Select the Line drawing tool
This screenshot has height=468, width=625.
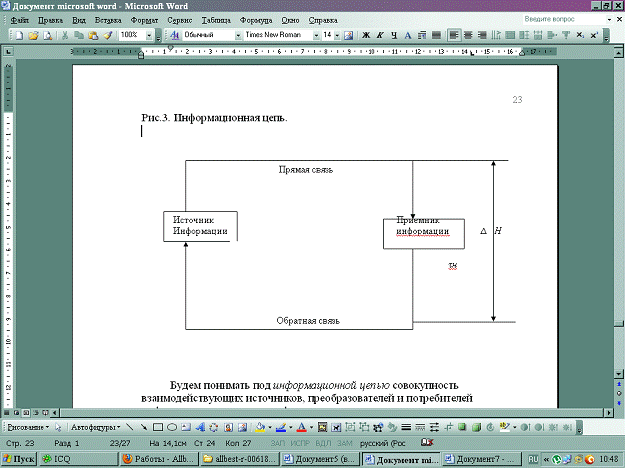click(129, 425)
